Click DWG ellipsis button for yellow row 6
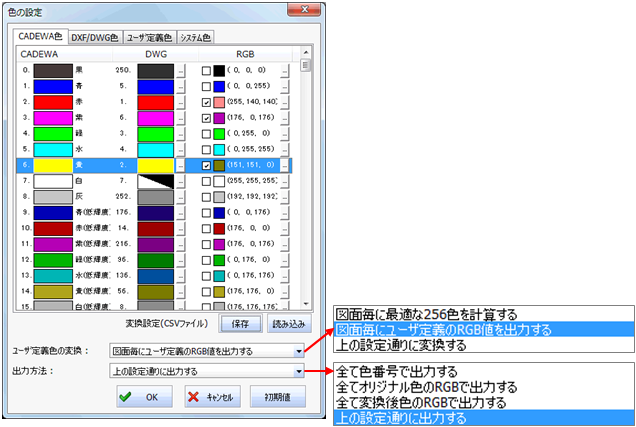Image resolution: width=636 pixels, height=427 pixels. coord(181,165)
